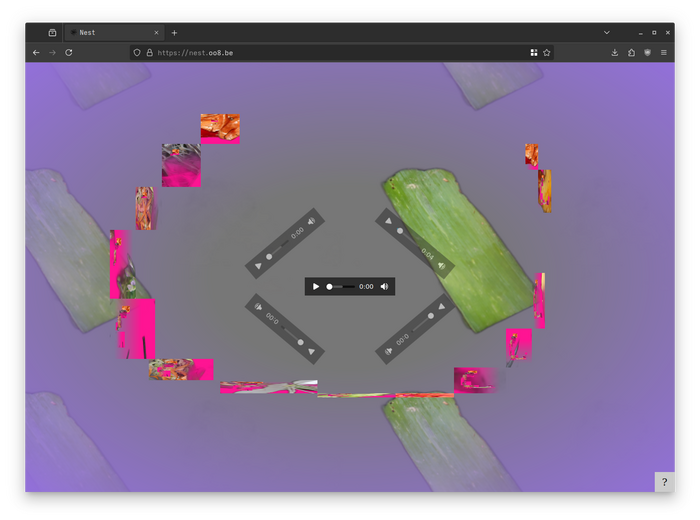Open the downloads panel
700x520 pixels.
coord(615,53)
